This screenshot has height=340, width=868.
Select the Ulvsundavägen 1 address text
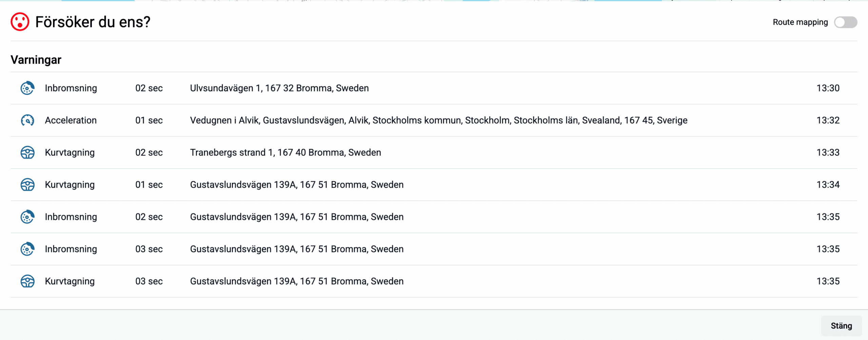[279, 88]
